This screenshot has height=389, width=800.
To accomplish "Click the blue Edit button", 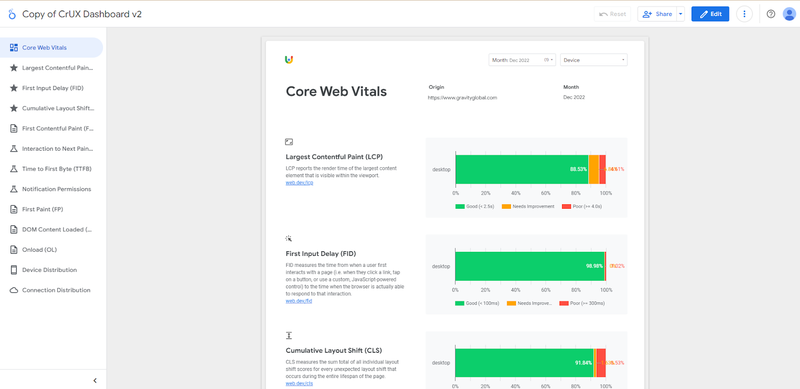I will (710, 14).
